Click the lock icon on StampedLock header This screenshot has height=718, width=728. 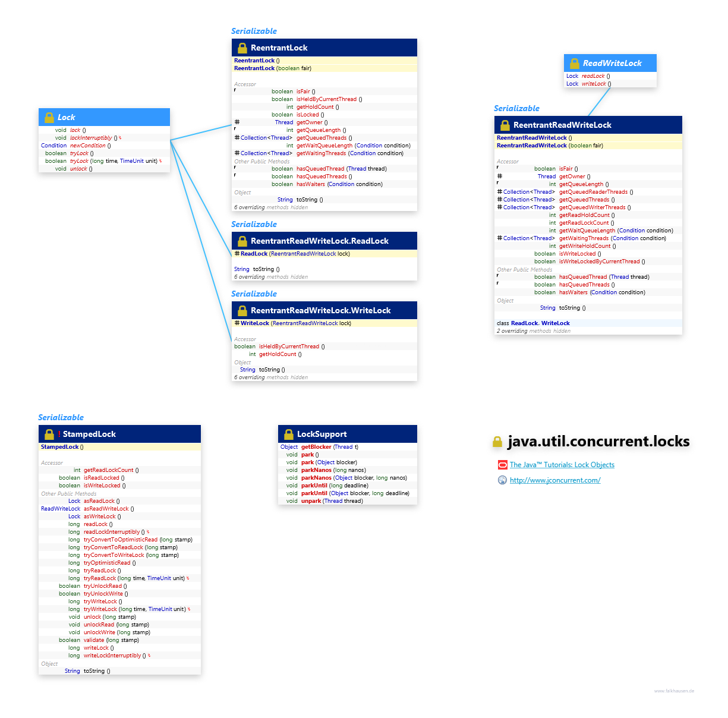tap(49, 434)
